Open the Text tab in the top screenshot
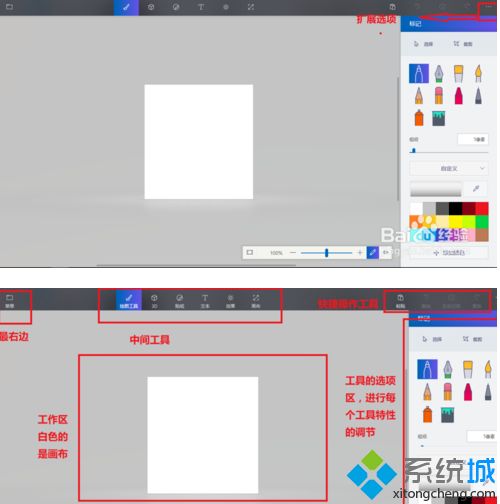 point(201,7)
